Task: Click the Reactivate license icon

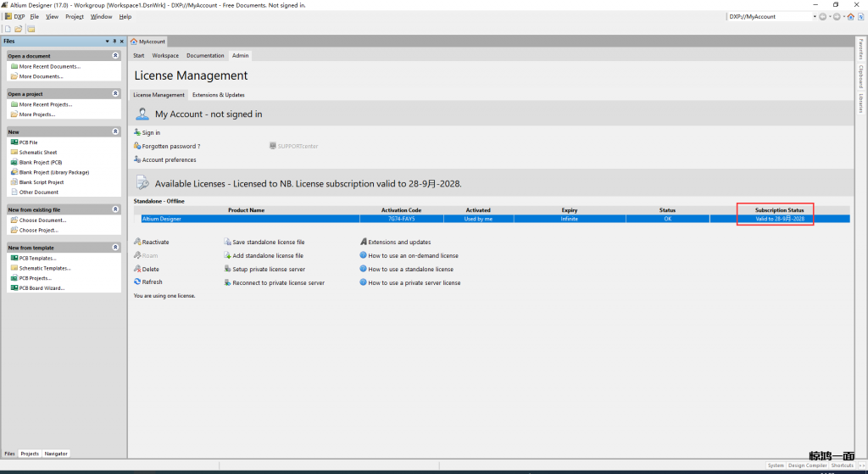Action: 137,243
